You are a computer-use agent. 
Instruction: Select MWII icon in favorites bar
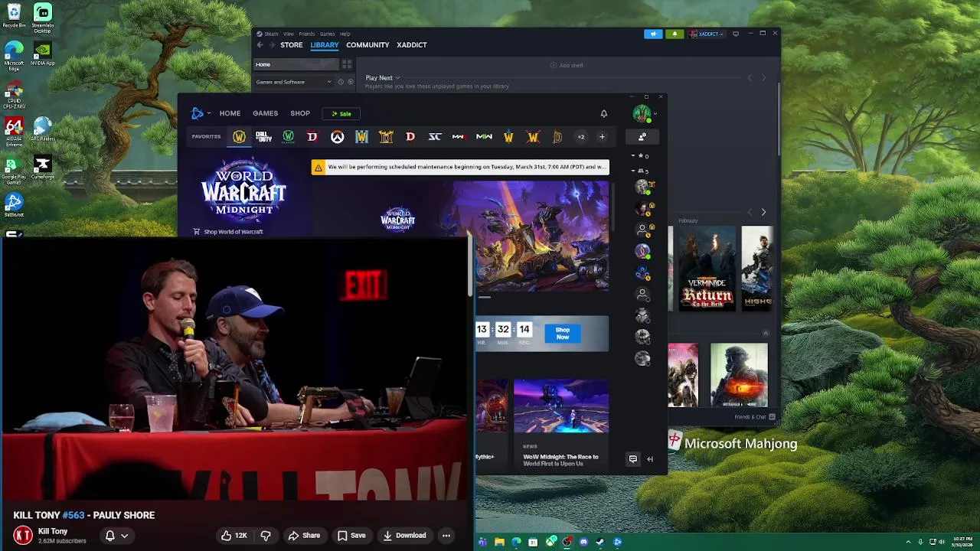[x=484, y=137]
